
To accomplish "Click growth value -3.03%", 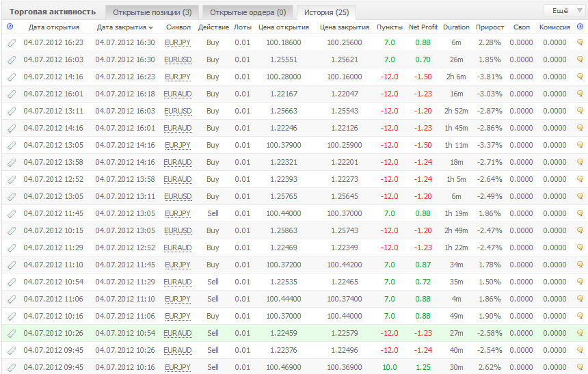I will click(x=490, y=94).
